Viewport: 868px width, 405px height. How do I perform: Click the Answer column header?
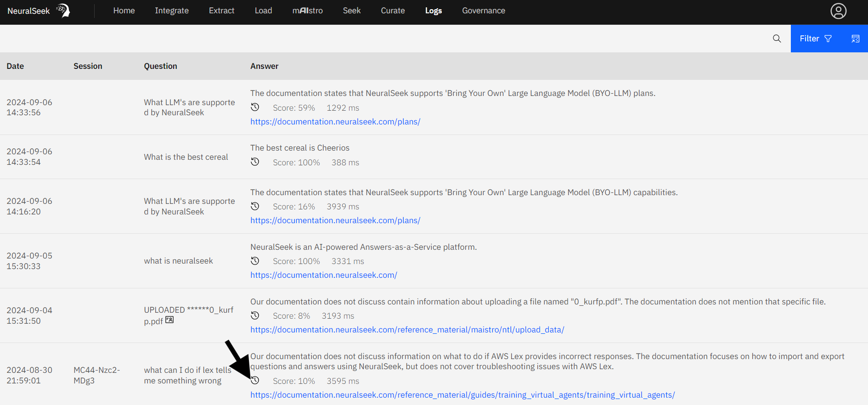click(265, 66)
